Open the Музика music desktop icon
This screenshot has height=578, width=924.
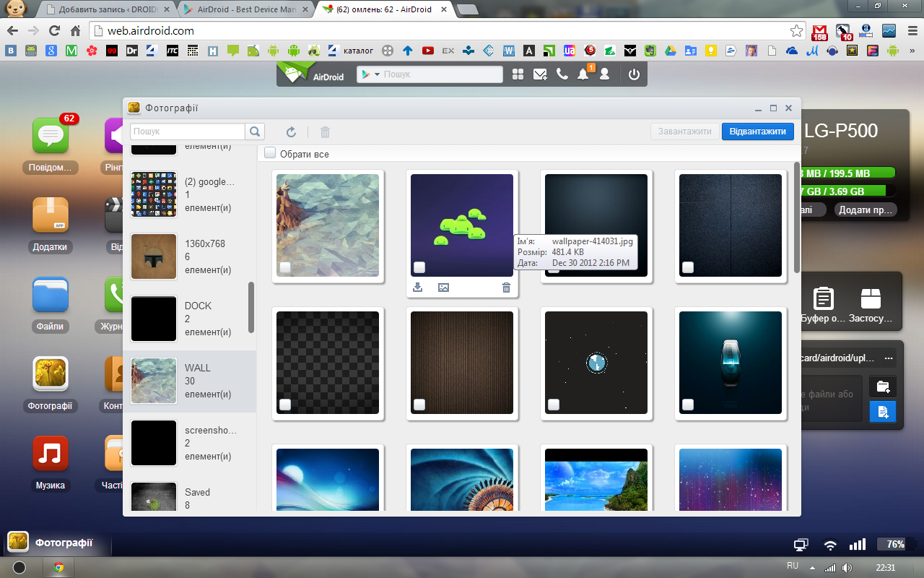point(51,454)
